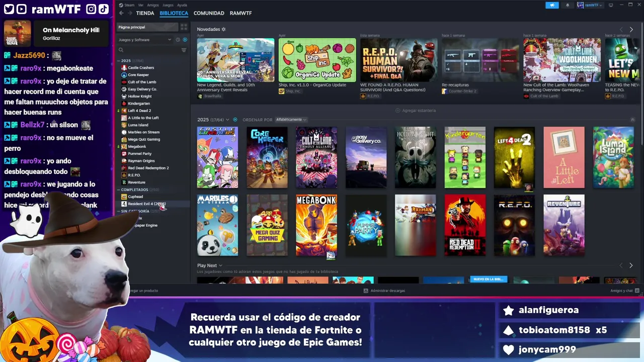Toggle the 2025 shelf ready-to-play filter

(x=235, y=120)
